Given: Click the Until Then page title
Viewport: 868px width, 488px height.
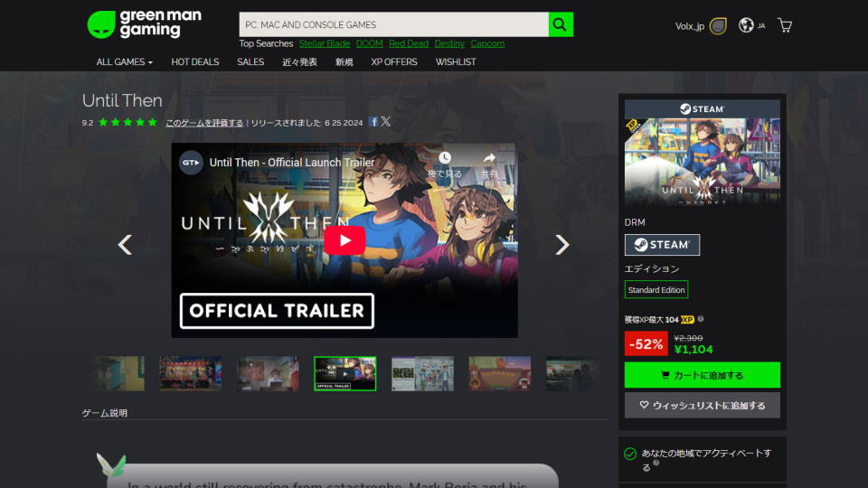Looking at the screenshot, I should tap(122, 100).
